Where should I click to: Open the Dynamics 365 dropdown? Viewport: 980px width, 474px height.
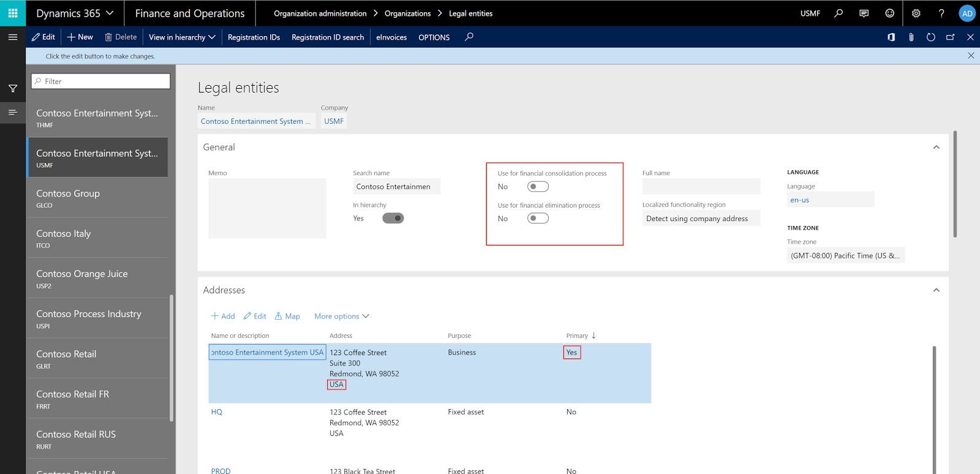(x=75, y=13)
